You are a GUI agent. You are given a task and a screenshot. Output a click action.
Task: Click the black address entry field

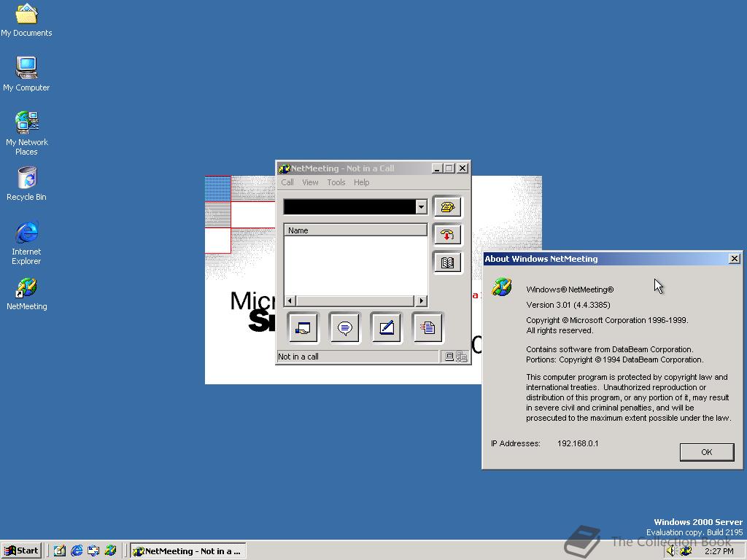click(x=349, y=206)
